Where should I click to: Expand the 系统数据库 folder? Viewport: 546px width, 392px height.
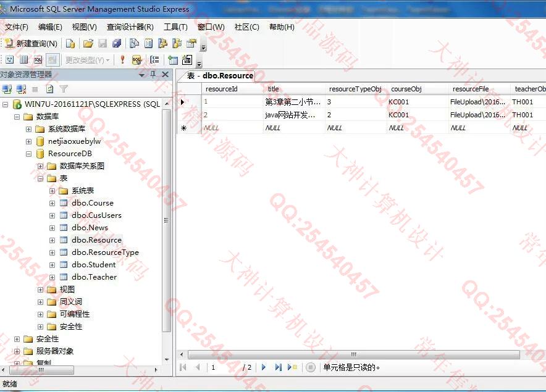(28, 129)
